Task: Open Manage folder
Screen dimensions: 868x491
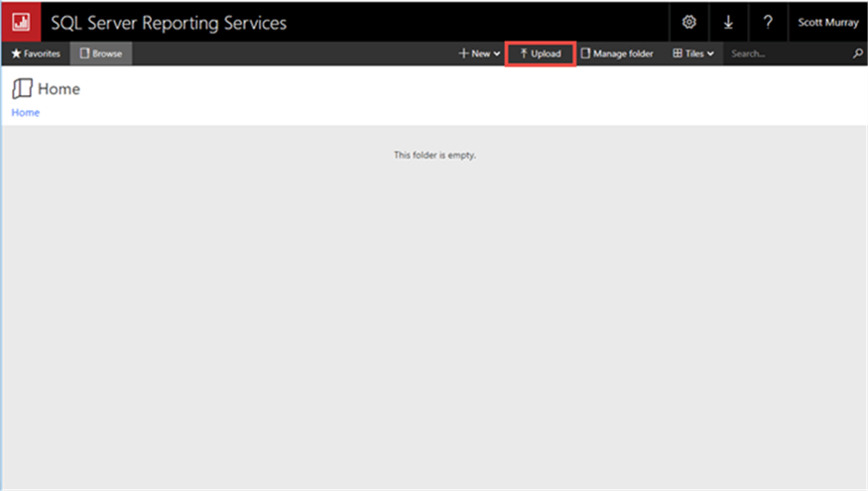Action: click(617, 54)
